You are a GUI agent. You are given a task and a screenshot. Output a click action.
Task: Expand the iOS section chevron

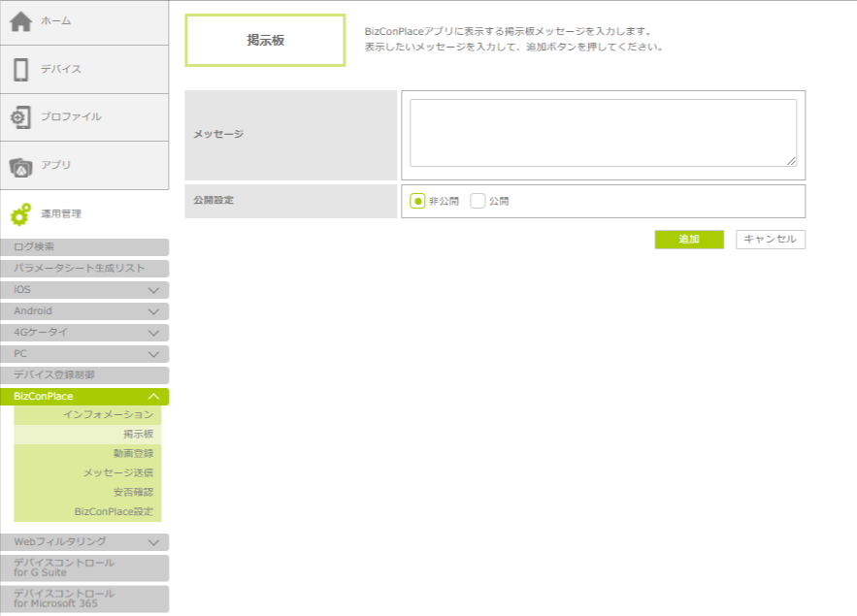pos(153,290)
